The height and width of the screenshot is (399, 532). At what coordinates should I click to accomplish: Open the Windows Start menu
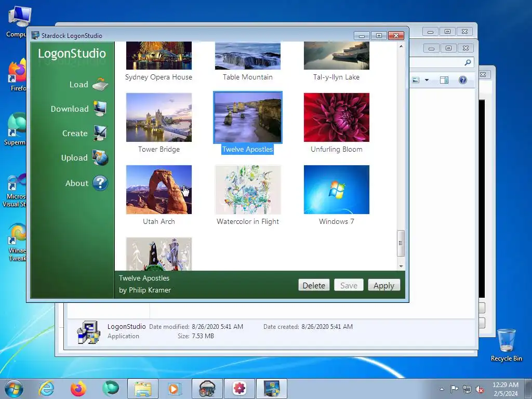click(14, 389)
